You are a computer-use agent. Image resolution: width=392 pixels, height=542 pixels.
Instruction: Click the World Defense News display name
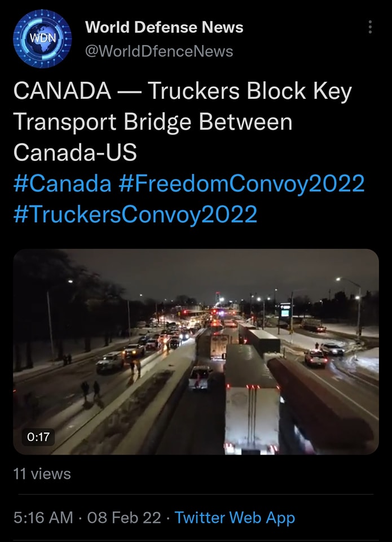pos(164,27)
